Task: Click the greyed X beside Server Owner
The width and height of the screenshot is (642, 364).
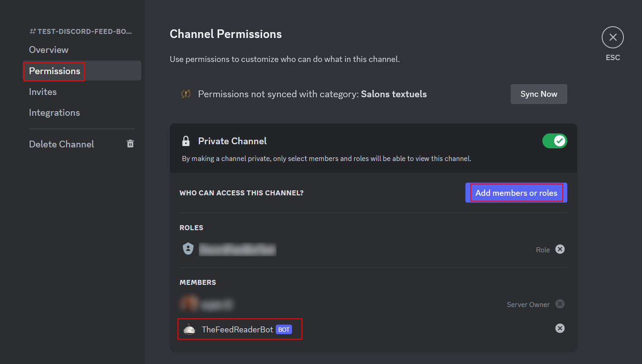Action: point(560,304)
